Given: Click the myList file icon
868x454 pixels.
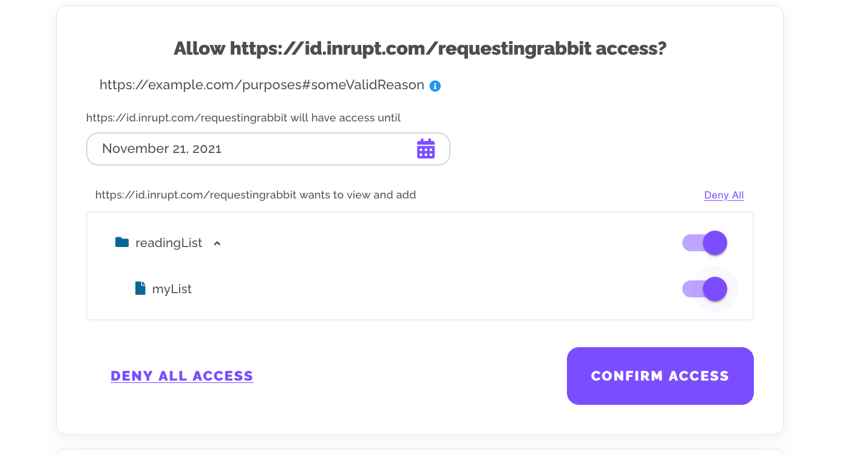Looking at the screenshot, I should point(140,288).
